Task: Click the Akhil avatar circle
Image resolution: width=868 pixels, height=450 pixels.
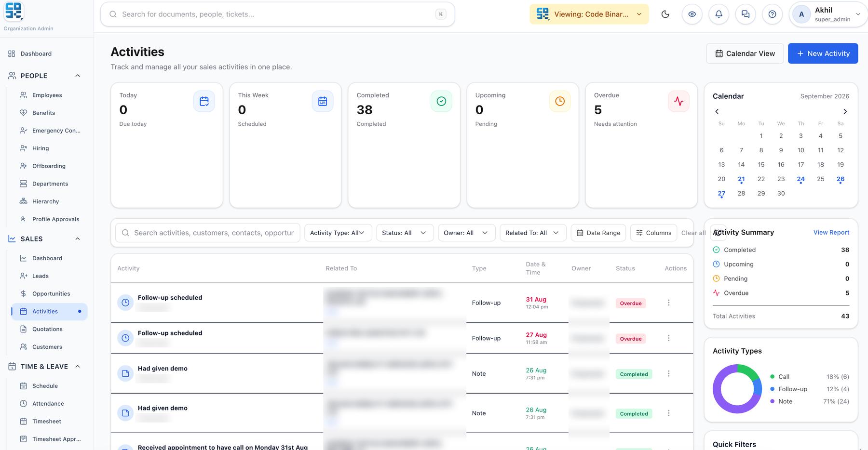Action: (801, 14)
